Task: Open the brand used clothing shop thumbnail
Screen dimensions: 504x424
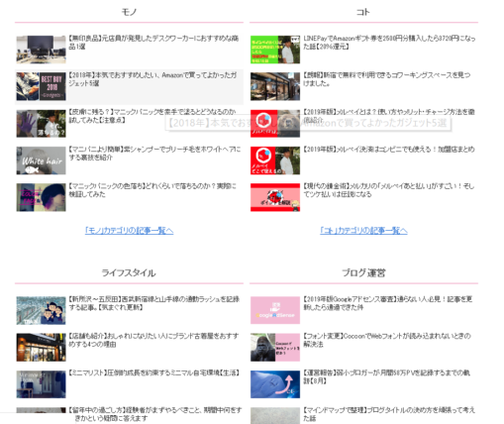Action: pyautogui.click(x=42, y=348)
